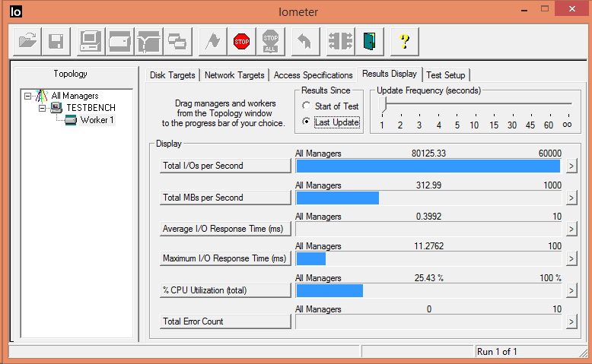Screen dimensions: 592x364
Task: Switch to the Access Specifications tab
Action: point(313,75)
